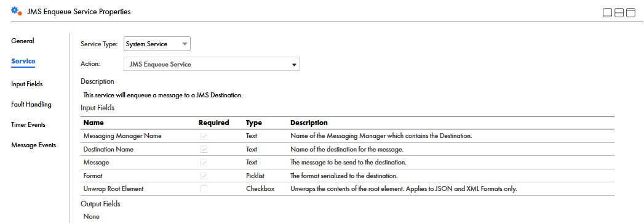Click the Description column header
Screen dimensions: 644x223
[309, 123]
